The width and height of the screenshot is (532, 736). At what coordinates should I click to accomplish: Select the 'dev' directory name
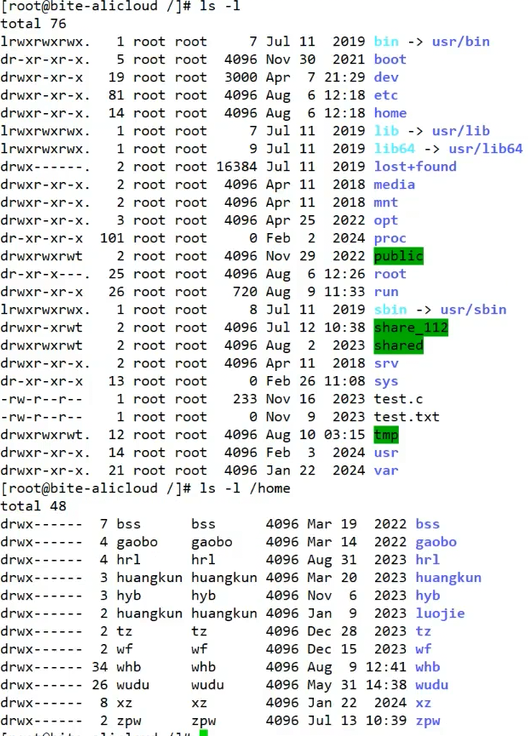386,77
